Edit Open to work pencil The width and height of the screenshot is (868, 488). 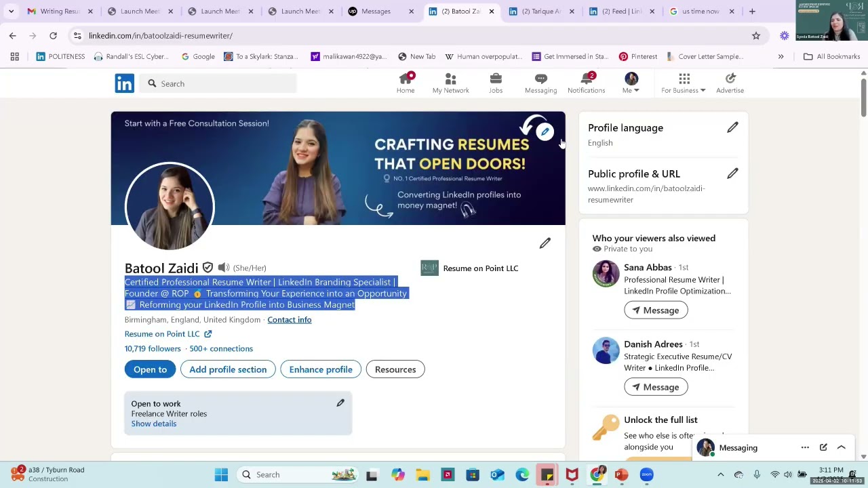(340, 403)
